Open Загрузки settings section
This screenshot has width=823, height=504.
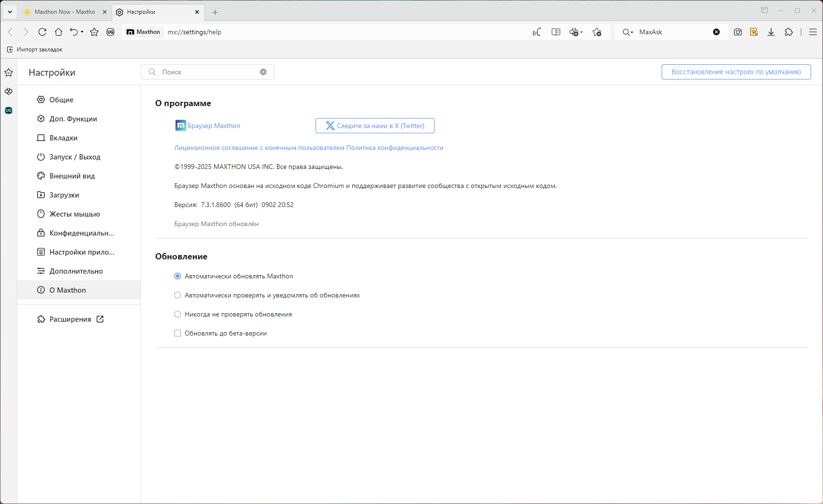point(79,195)
